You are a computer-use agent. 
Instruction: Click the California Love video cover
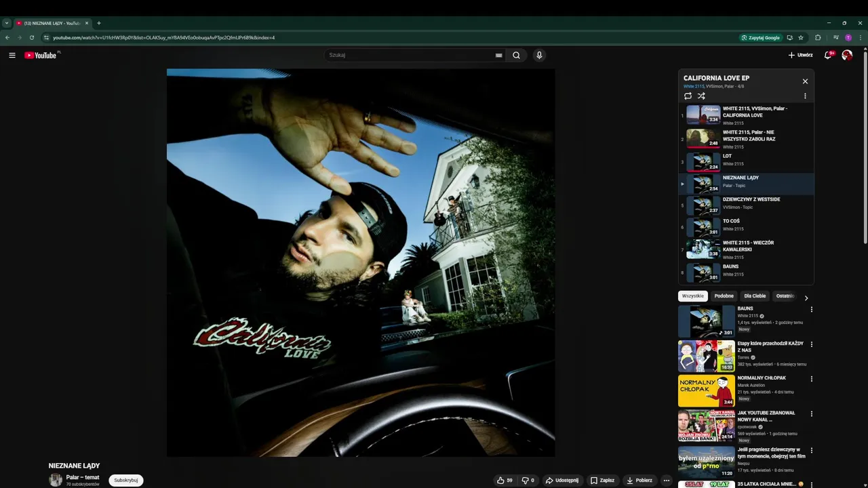click(361, 262)
